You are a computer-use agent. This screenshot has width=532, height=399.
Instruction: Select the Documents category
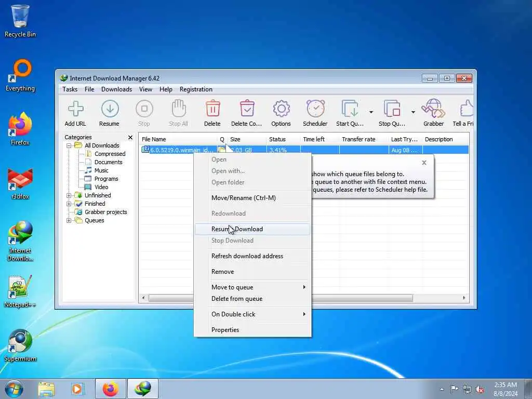tap(108, 162)
